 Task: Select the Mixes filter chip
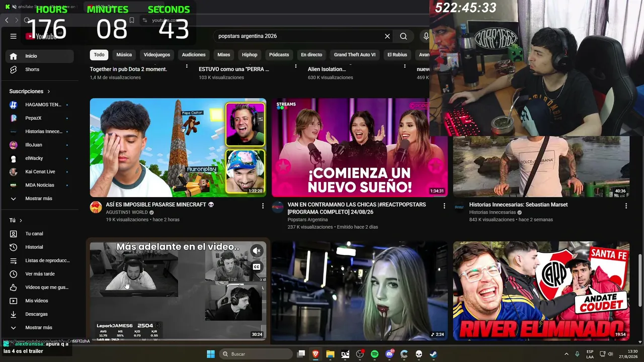[224, 55]
